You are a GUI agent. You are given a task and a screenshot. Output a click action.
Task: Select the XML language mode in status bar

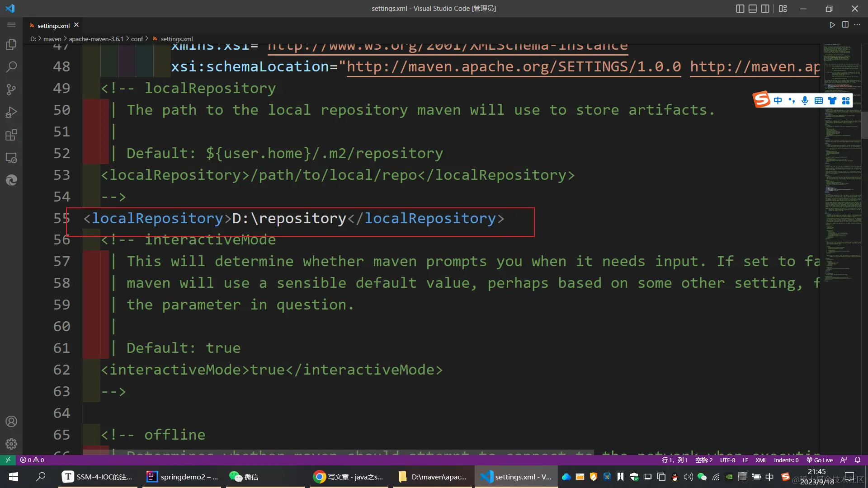point(761,460)
